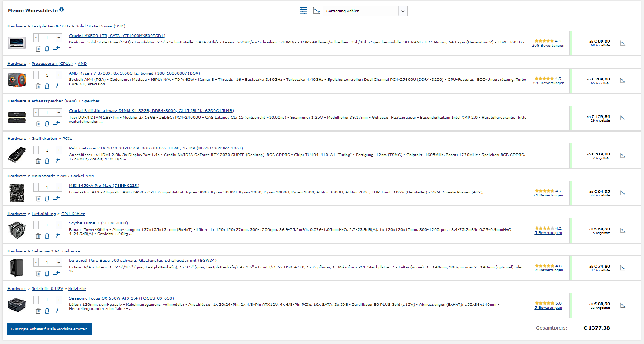Click Günstigste Anbieter für alle Produkte ermitteln button

pos(49,329)
